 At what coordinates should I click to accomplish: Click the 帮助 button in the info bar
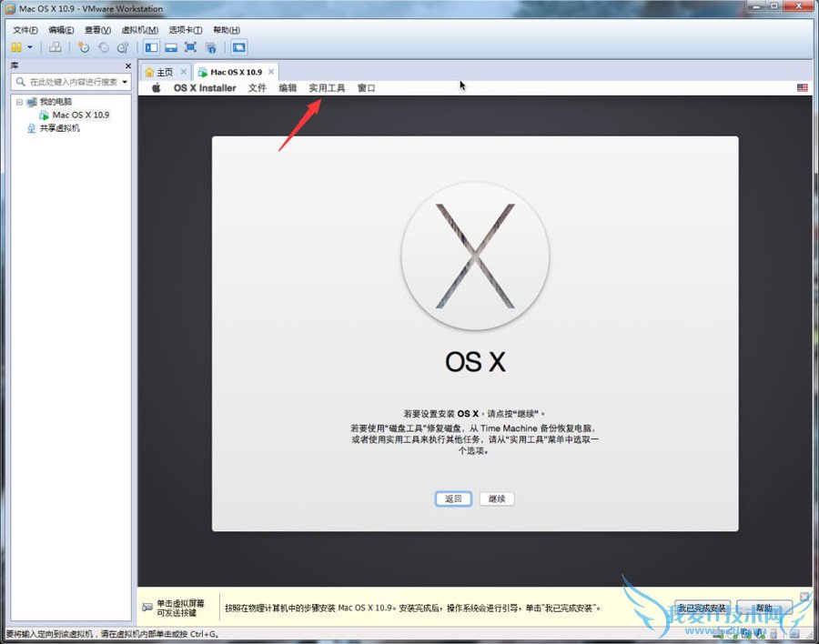(764, 608)
